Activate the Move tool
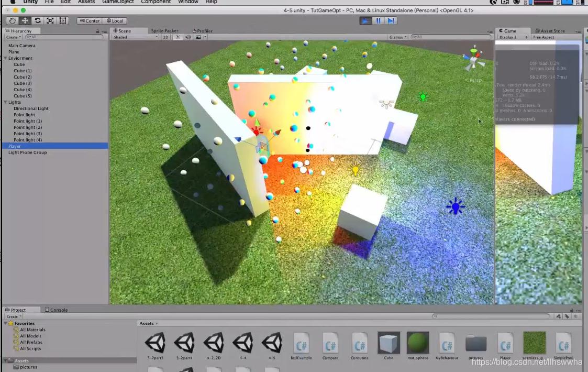The height and width of the screenshot is (372, 588). (25, 20)
